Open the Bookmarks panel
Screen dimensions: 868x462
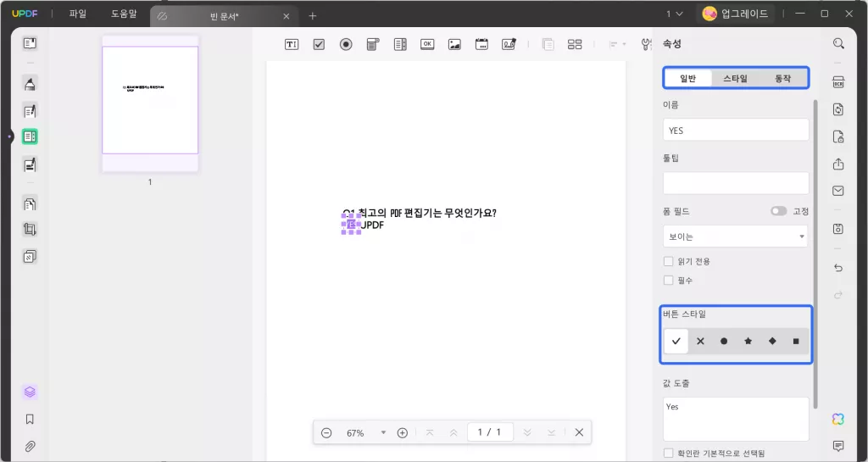30,420
